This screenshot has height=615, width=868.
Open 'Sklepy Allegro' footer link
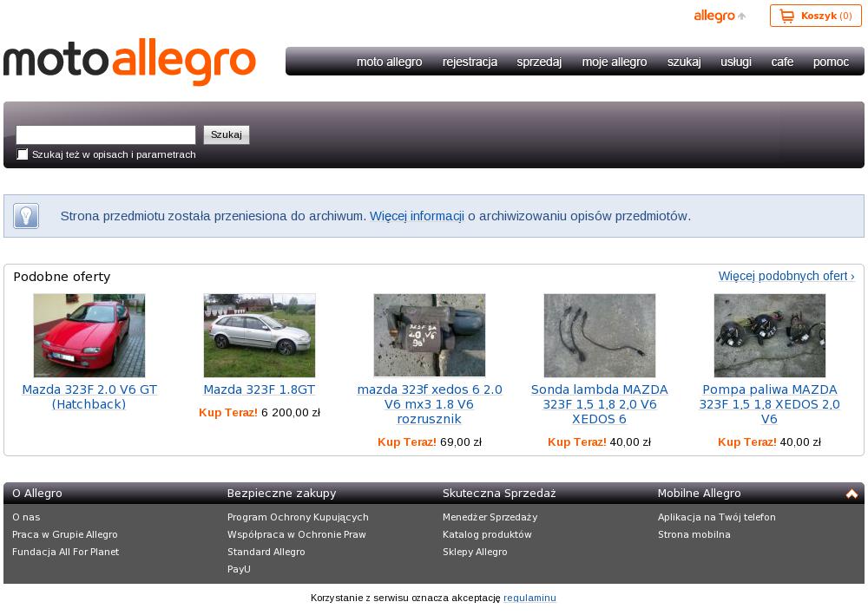475,552
